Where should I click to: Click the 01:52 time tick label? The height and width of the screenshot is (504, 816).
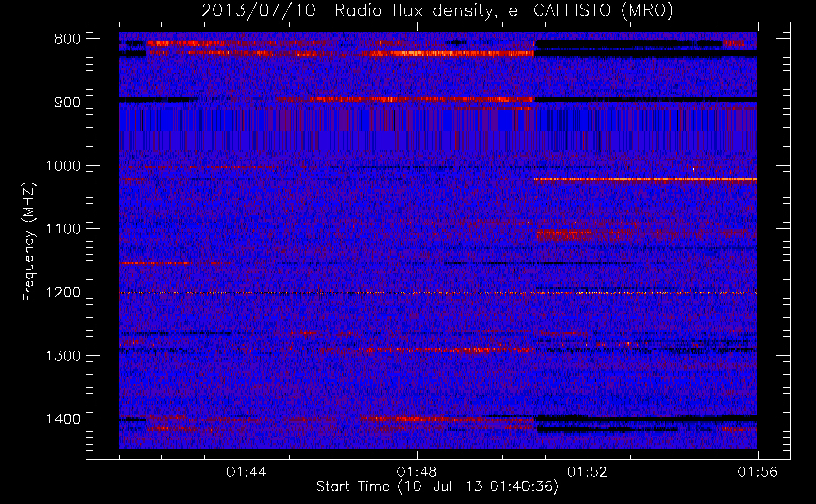coord(588,472)
